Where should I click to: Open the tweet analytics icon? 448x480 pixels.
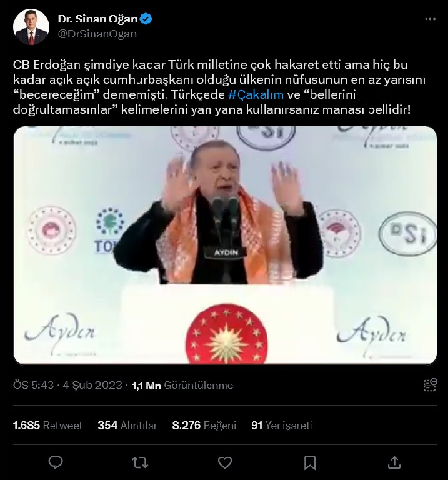click(430, 385)
